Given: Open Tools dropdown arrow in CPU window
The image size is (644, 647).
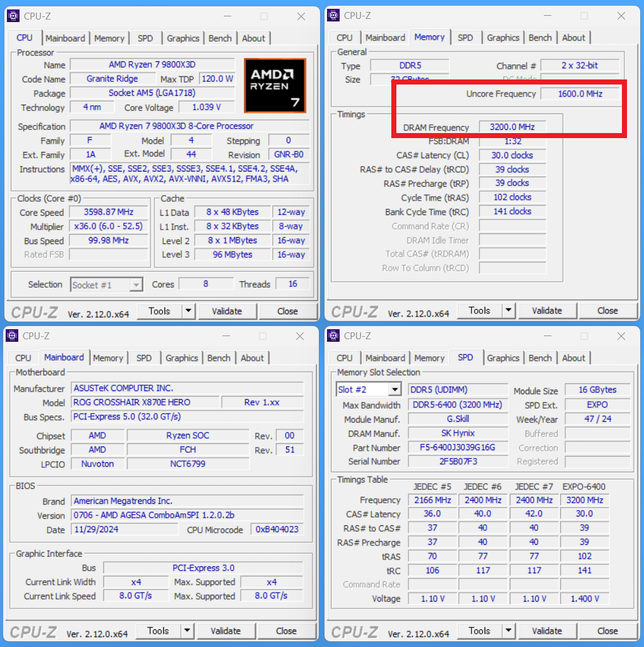Looking at the screenshot, I should click(x=188, y=311).
